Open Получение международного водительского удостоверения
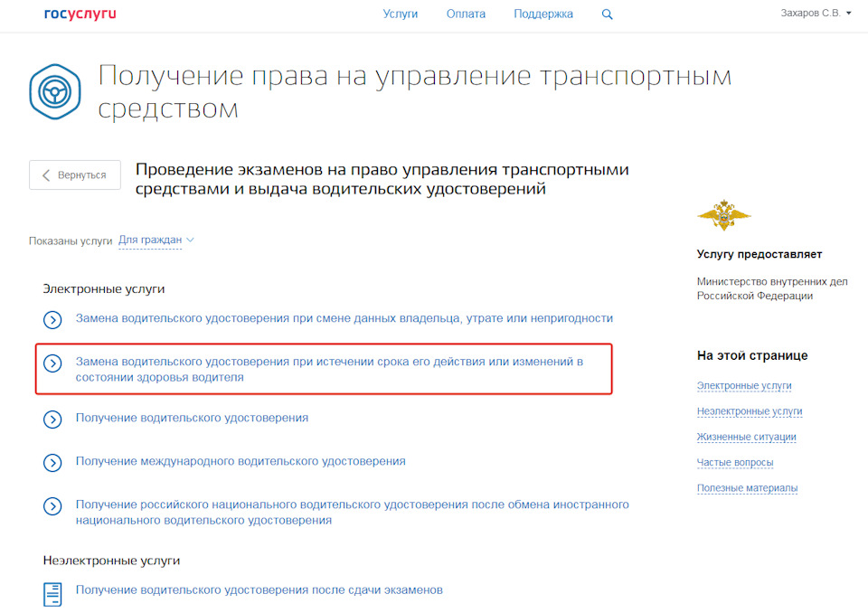868x613 pixels. coord(241,461)
